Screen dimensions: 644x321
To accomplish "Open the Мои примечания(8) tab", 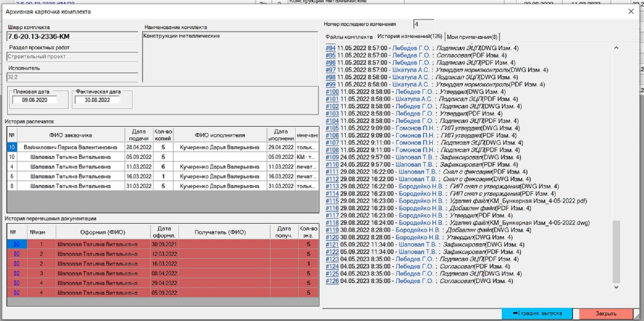I will 472,37.
